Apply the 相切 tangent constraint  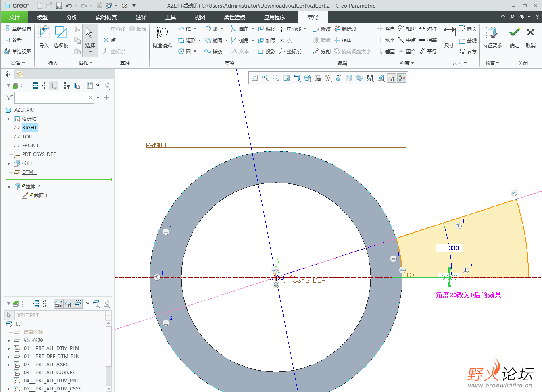pos(406,29)
